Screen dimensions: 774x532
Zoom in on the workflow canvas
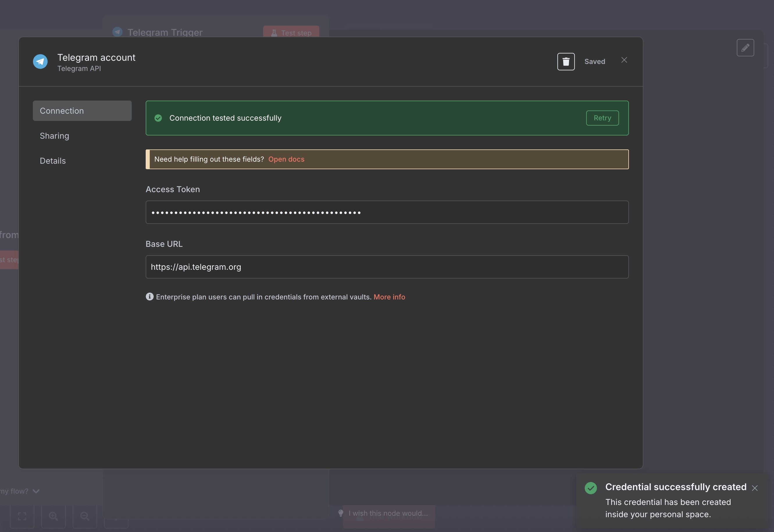[x=53, y=516]
